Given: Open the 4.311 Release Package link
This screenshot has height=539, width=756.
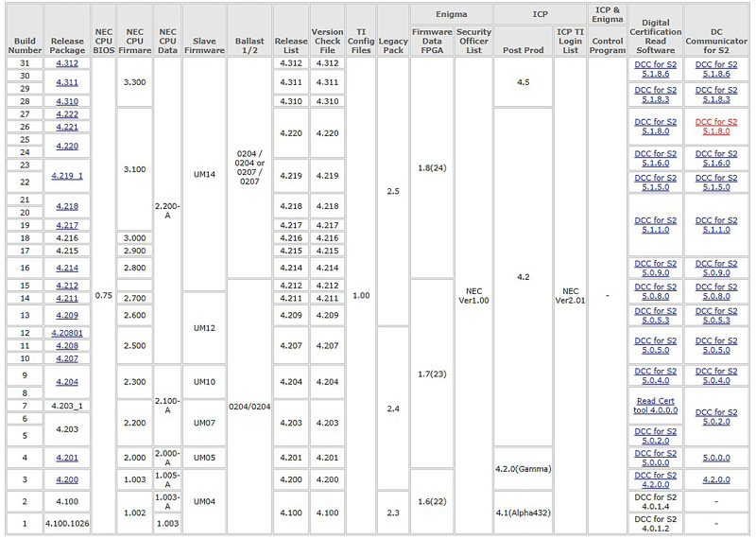Looking at the screenshot, I should coord(67,82).
